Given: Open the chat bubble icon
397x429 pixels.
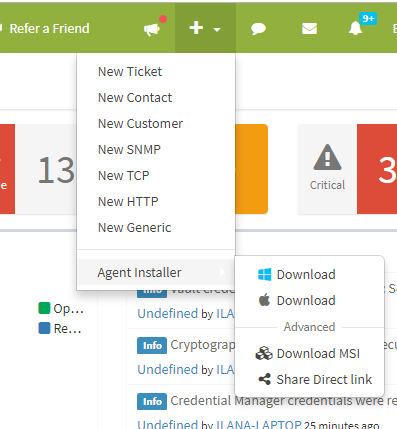Looking at the screenshot, I should [x=258, y=29].
